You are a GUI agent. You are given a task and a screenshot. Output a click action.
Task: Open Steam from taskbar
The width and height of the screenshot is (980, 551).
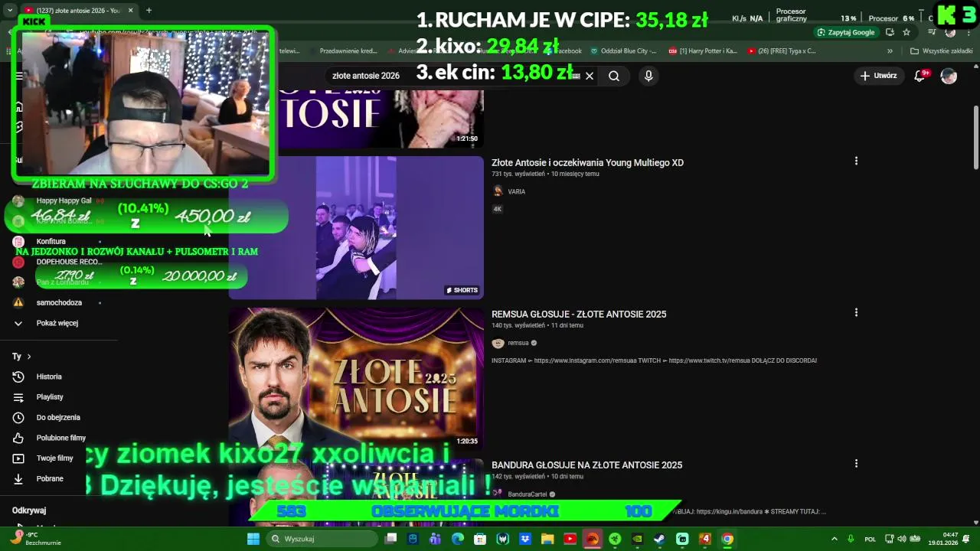pyautogui.click(x=659, y=539)
